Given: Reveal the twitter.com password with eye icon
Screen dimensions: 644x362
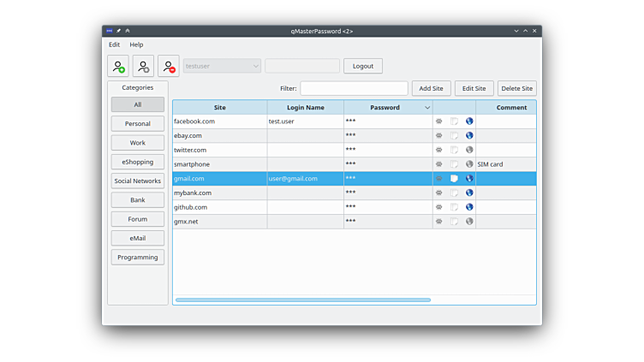Looking at the screenshot, I should [439, 150].
